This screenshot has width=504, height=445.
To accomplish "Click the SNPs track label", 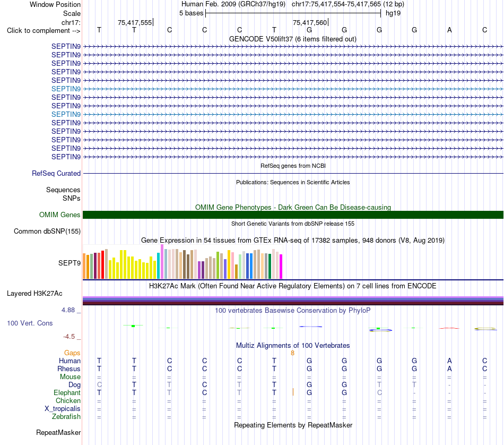I will click(72, 198).
